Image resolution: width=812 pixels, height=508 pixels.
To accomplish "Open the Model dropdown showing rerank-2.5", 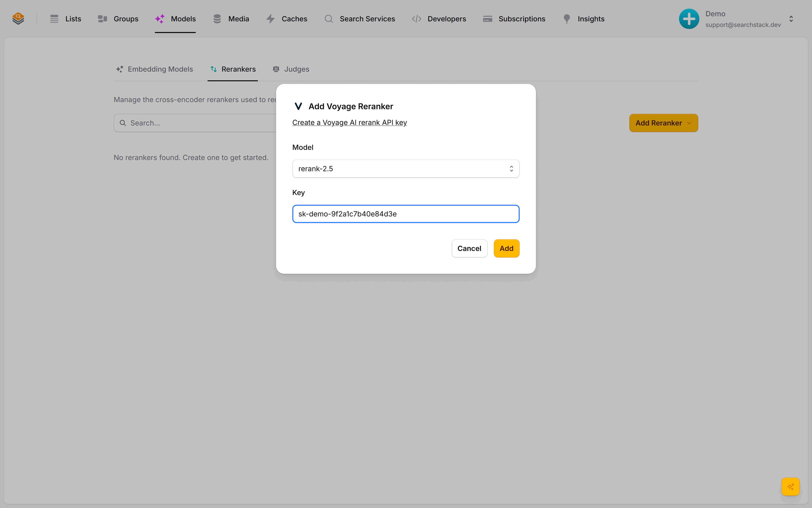I will point(406,169).
